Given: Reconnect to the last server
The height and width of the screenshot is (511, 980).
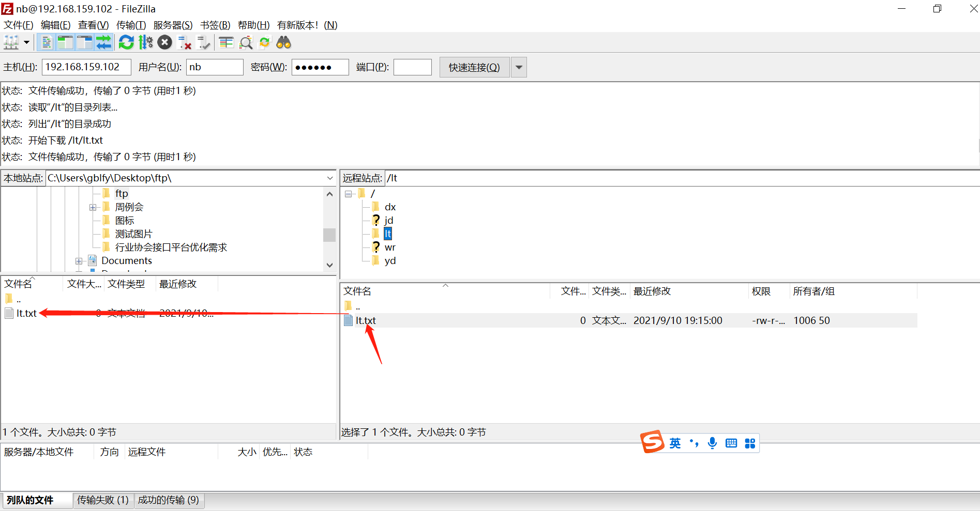Looking at the screenshot, I should [204, 42].
